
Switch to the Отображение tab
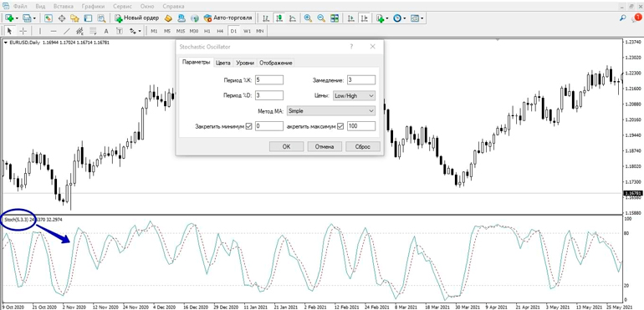[276, 63]
